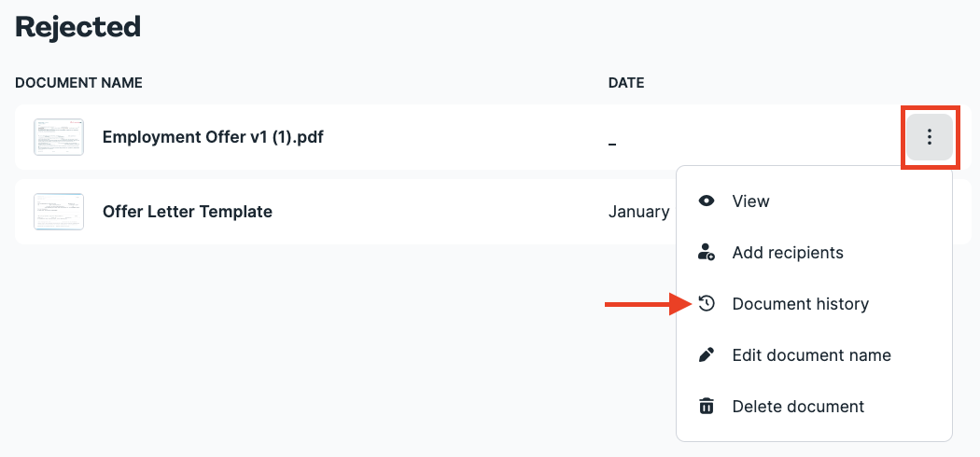Select View from the context menu
The height and width of the screenshot is (457, 980).
(x=814, y=201)
